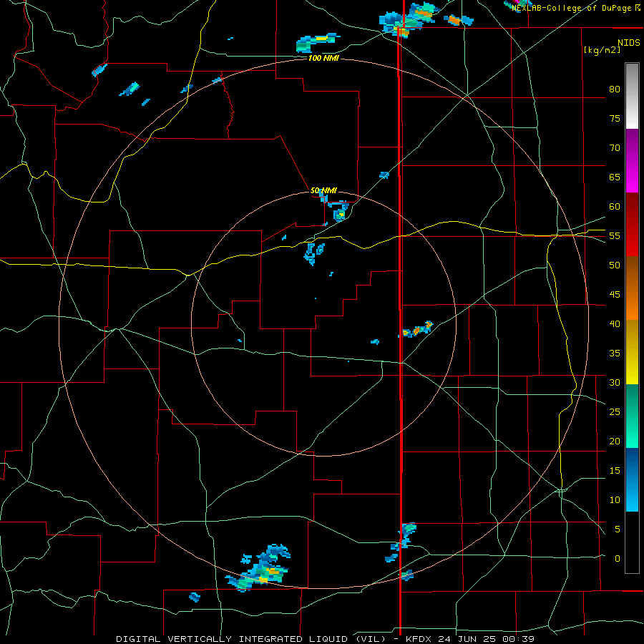The height and width of the screenshot is (644, 644).
Task: Select the 55 value on the scale
Action: [615, 235]
